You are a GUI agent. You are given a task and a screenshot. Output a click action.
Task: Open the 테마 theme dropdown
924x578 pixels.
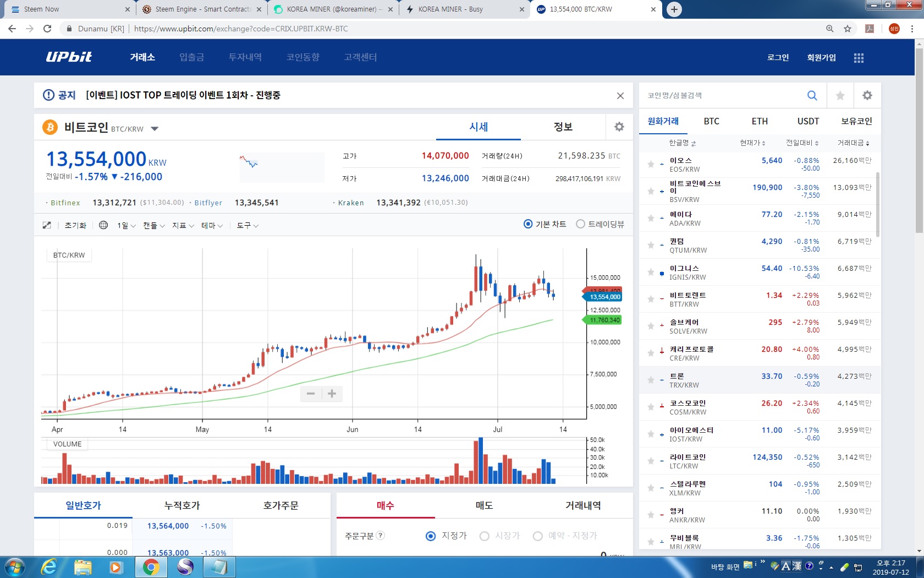coord(212,225)
